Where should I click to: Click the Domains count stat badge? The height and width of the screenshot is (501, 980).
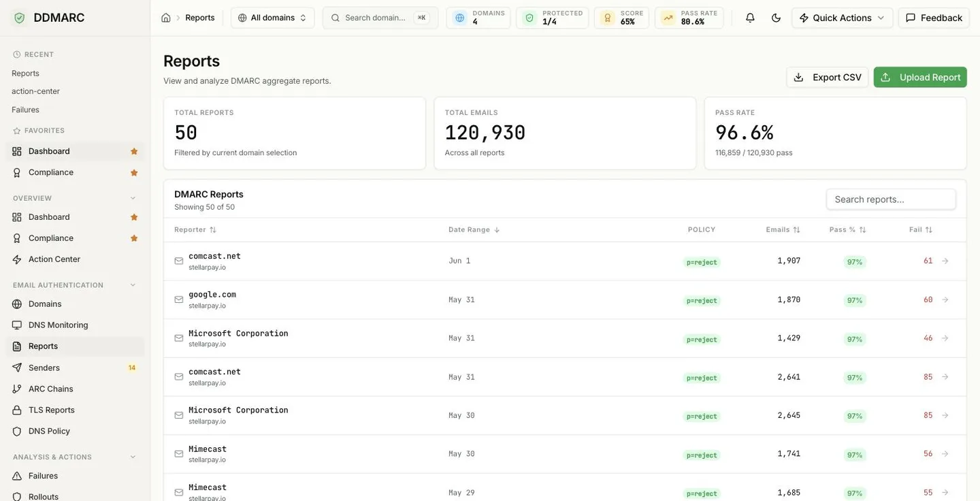pos(478,18)
